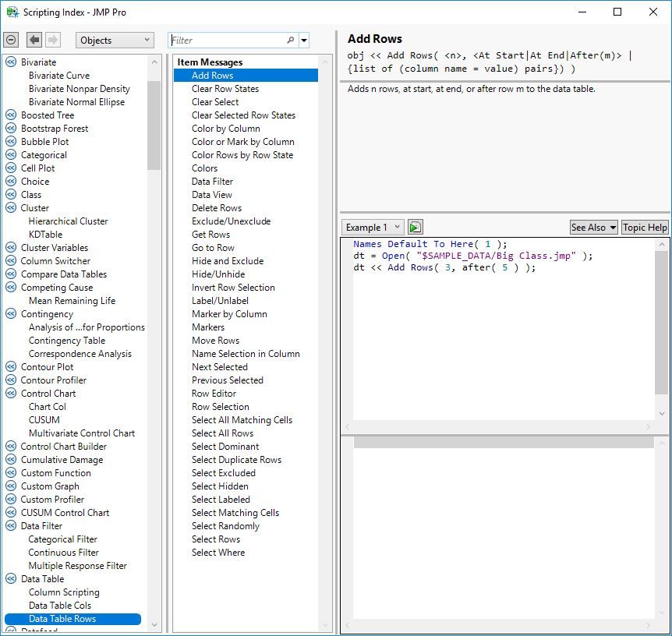Select the Select Where item message

(x=218, y=553)
